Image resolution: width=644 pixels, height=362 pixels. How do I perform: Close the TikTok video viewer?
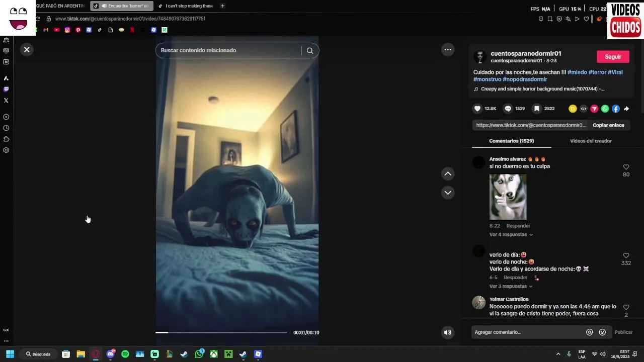pos(27,49)
